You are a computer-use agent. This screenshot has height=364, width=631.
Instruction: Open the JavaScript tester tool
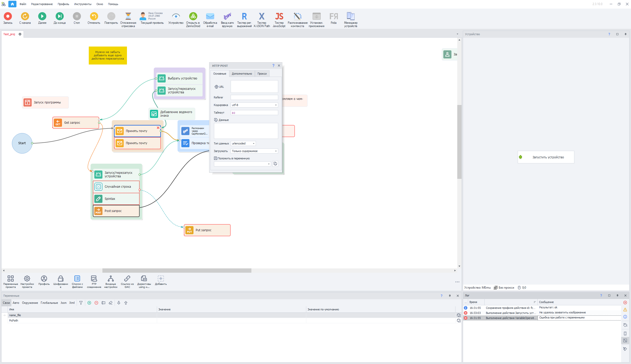click(279, 16)
